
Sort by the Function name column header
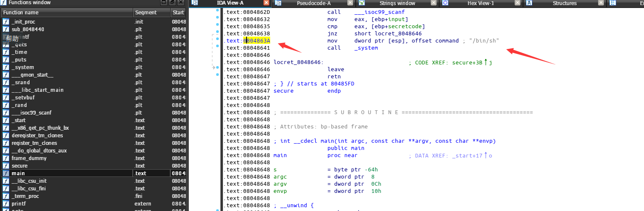click(67, 13)
